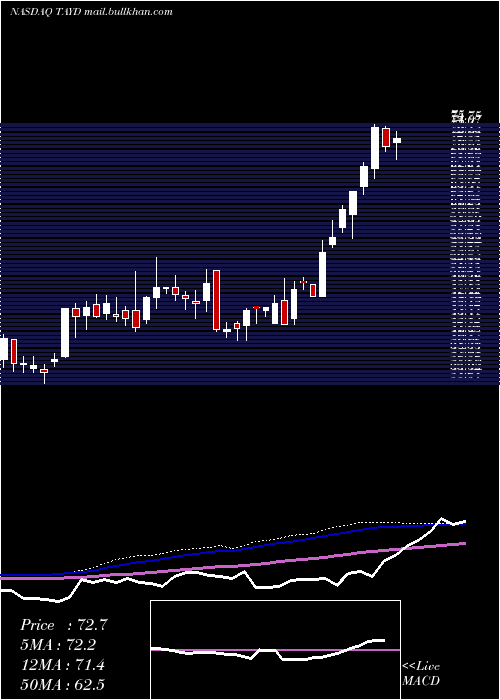Click the 'Price : 72.7' value
The height and width of the screenshot is (700, 500).
coord(64,625)
